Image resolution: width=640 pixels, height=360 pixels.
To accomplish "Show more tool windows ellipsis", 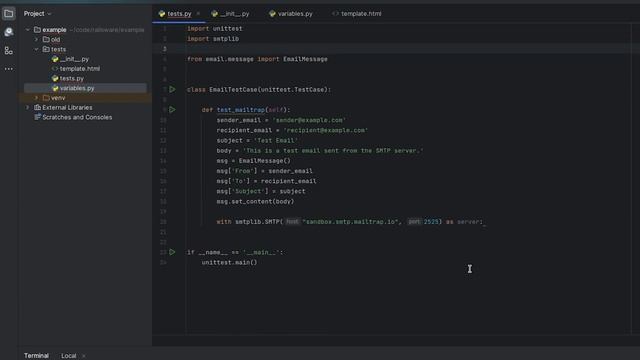I will tap(8, 69).
